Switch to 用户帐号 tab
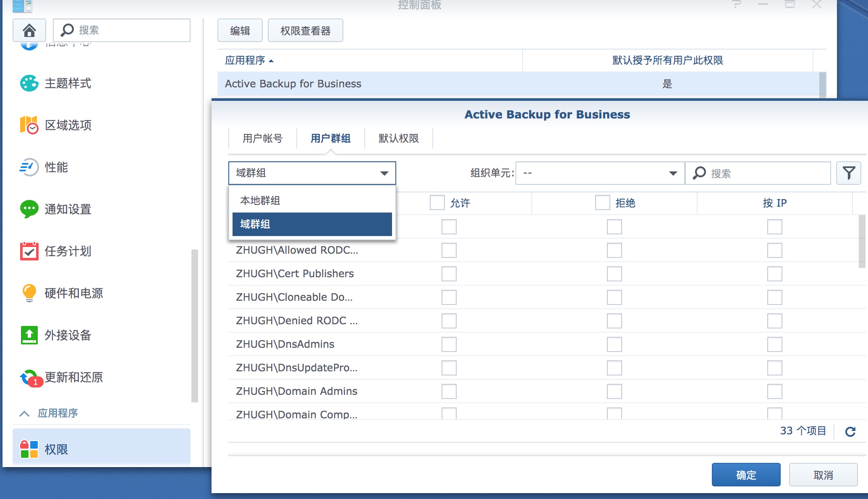 click(x=263, y=139)
